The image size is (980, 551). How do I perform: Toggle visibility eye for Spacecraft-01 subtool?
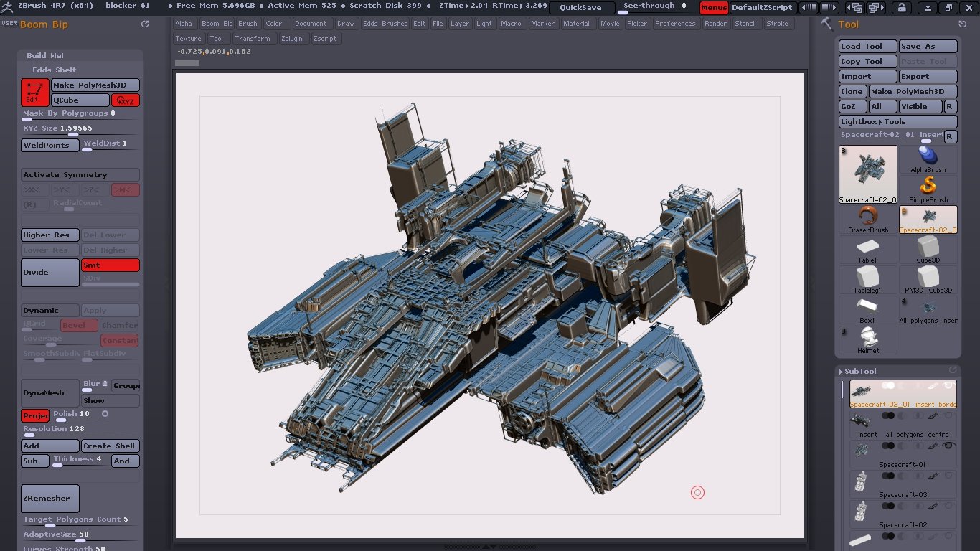click(949, 446)
